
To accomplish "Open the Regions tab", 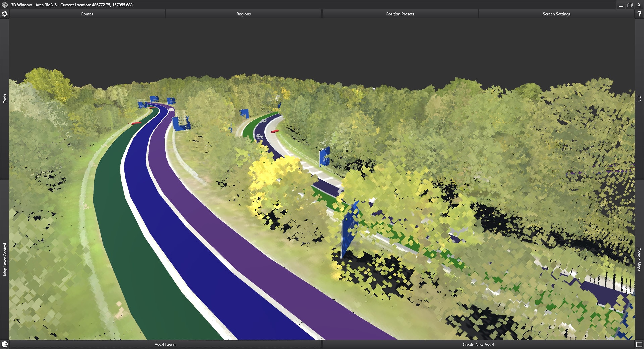I will click(244, 14).
